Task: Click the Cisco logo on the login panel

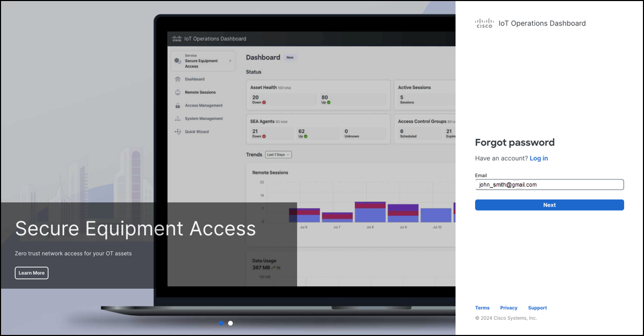Action: [484, 23]
